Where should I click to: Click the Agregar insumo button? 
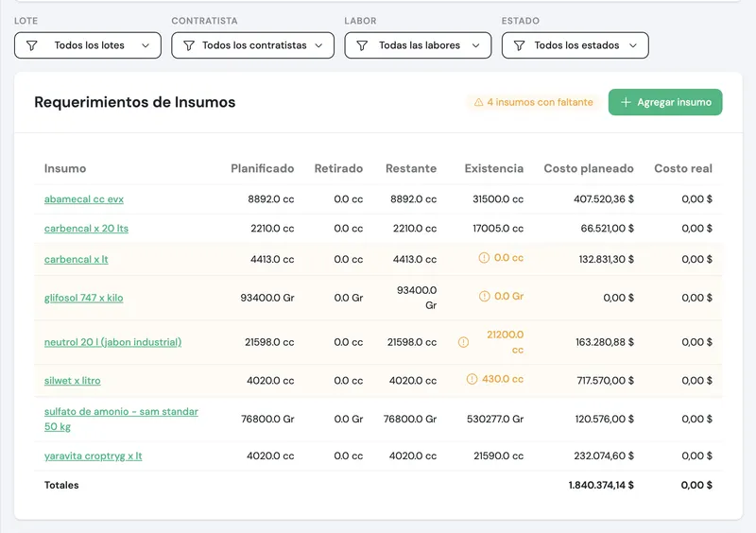click(x=665, y=102)
